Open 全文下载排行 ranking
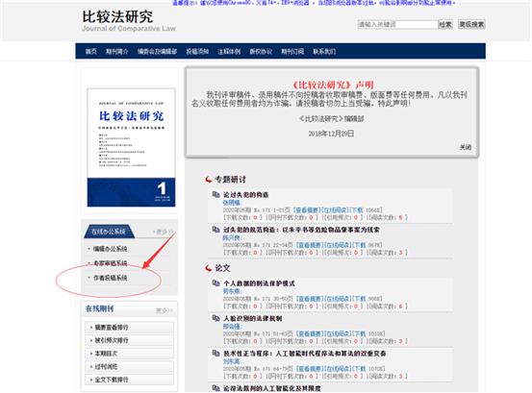This screenshot has width=532, height=393. coord(129,380)
